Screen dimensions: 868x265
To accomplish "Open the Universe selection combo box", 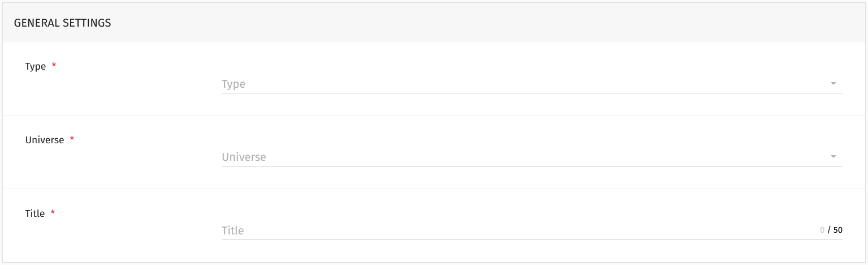I will click(x=532, y=157).
